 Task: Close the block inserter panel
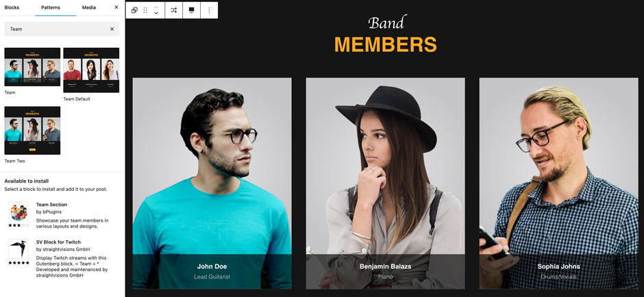pos(116,8)
